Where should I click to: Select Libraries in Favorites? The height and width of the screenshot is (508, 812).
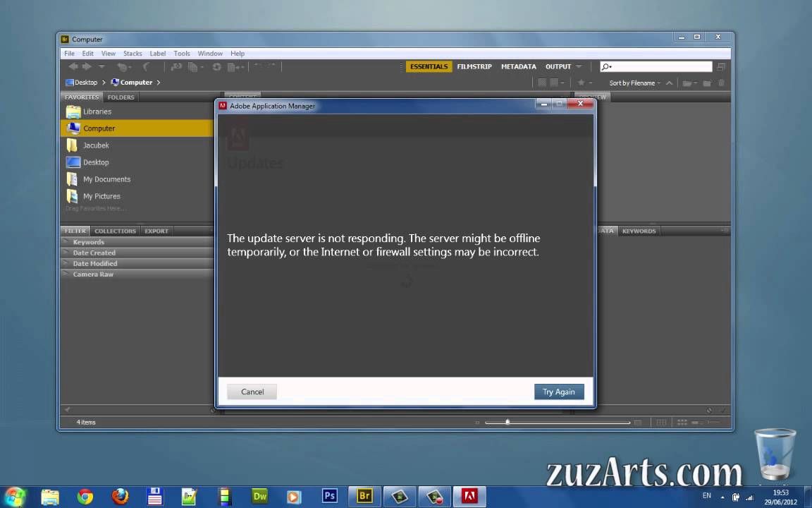(137, 111)
